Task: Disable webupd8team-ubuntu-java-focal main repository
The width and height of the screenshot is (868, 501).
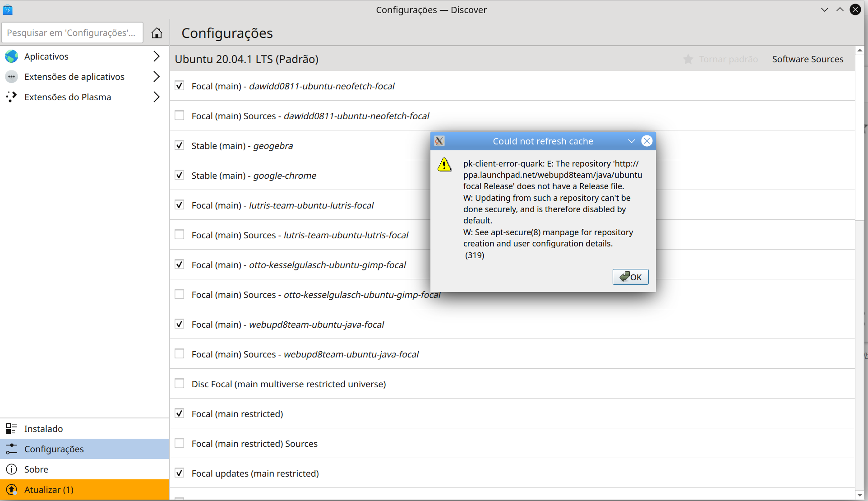Action: [x=180, y=324]
